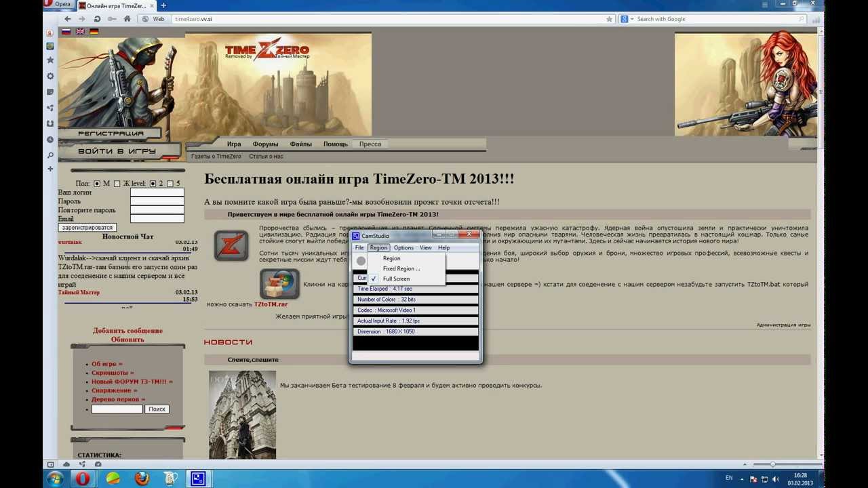Viewport: 868px width, 488px height.
Task: Open the Помощь navigation tab
Action: coord(335,144)
